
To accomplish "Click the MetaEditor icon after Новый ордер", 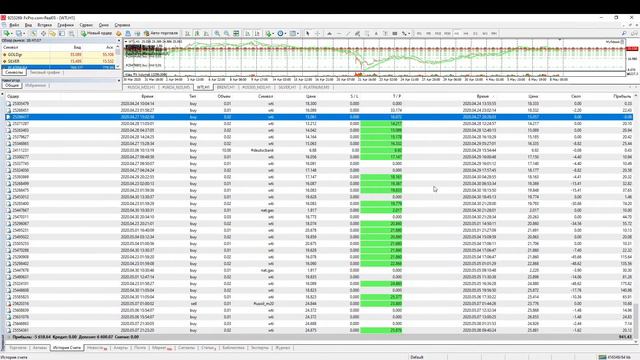I will [119, 33].
